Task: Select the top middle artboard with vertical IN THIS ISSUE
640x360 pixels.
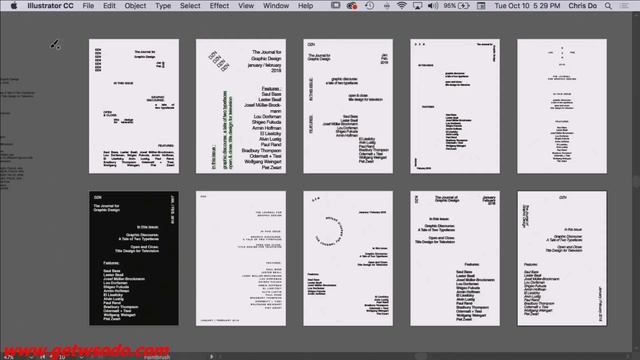Action: click(348, 106)
